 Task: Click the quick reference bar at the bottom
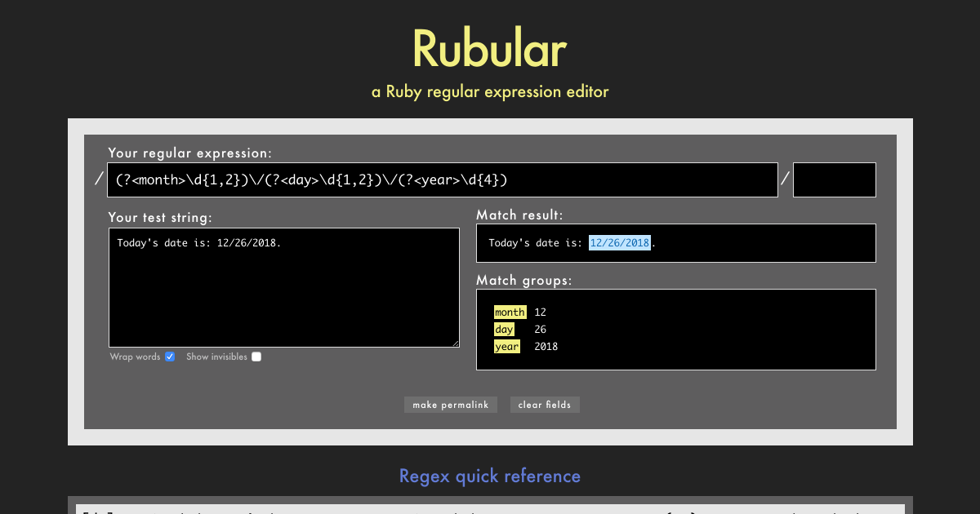489,507
